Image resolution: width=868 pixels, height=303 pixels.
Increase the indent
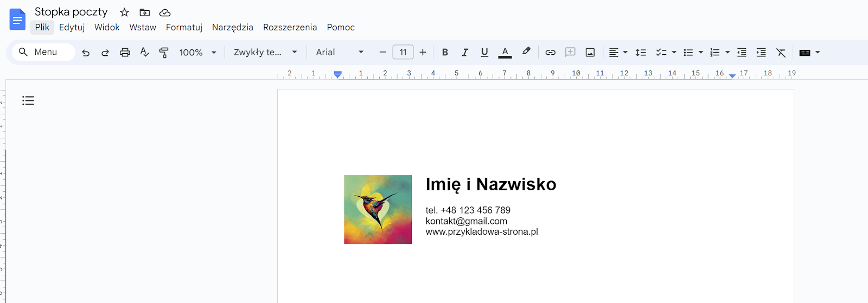[761, 53]
